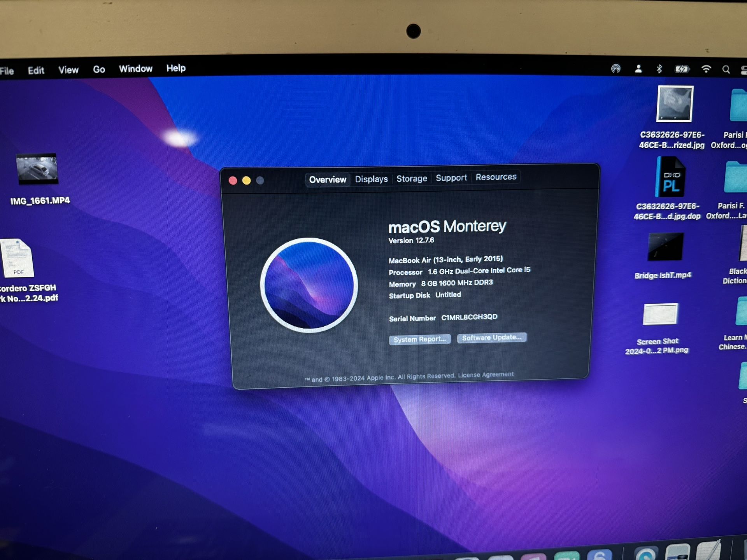Click the Processor 1.6 GHz Dual-Core line
The height and width of the screenshot is (560, 747).
coord(459,271)
